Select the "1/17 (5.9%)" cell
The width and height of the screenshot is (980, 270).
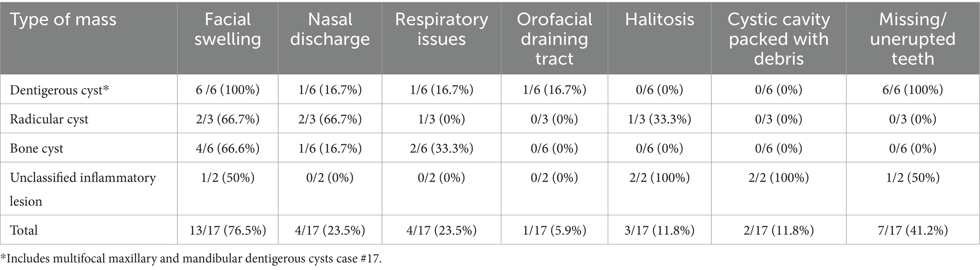[x=554, y=230]
